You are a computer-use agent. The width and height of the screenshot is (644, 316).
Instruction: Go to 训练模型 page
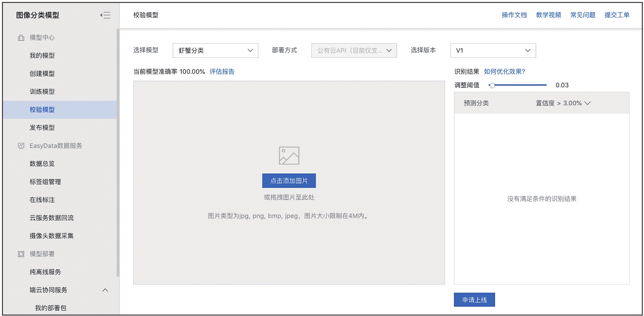[42, 92]
